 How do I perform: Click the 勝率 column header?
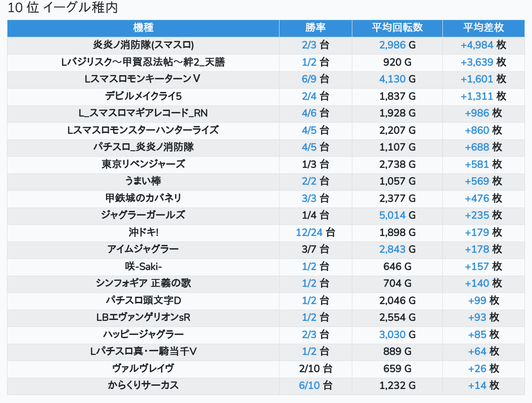point(315,28)
